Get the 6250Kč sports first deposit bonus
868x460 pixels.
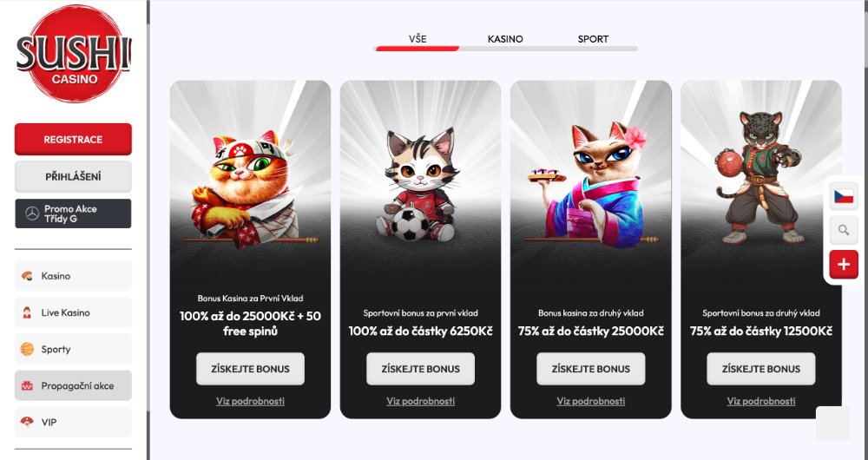421,369
